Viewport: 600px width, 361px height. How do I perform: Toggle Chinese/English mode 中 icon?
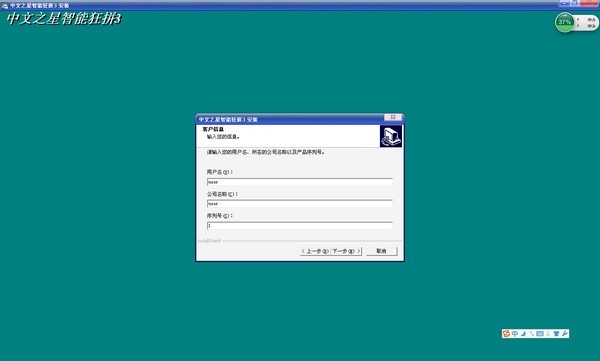coord(515,333)
